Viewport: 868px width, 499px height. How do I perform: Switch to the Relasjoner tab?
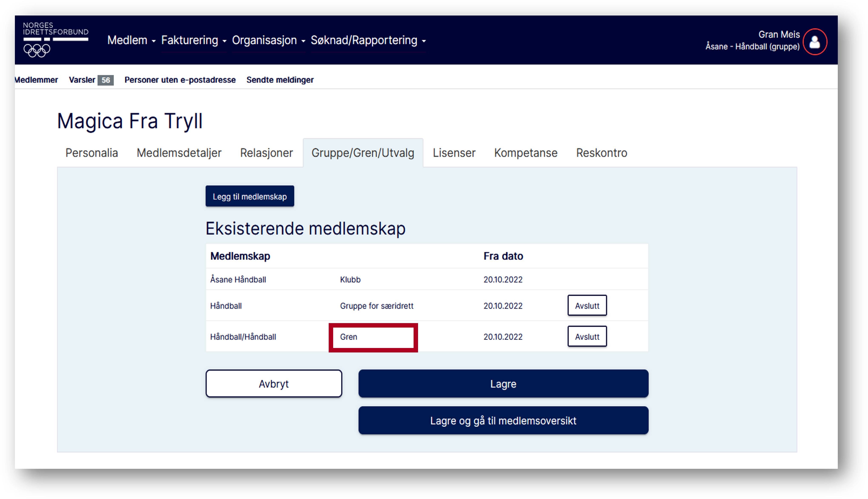[x=266, y=153]
